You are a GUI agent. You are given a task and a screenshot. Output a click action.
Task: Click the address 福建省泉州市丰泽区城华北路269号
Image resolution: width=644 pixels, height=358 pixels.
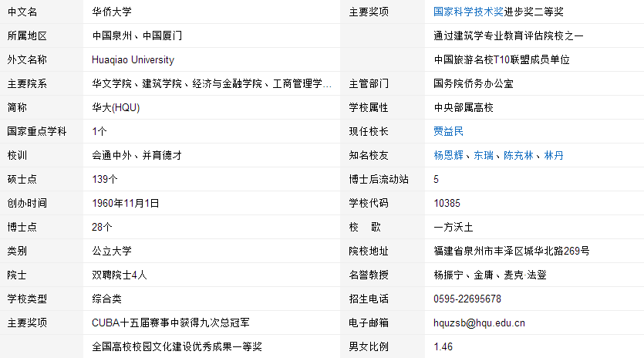point(512,251)
